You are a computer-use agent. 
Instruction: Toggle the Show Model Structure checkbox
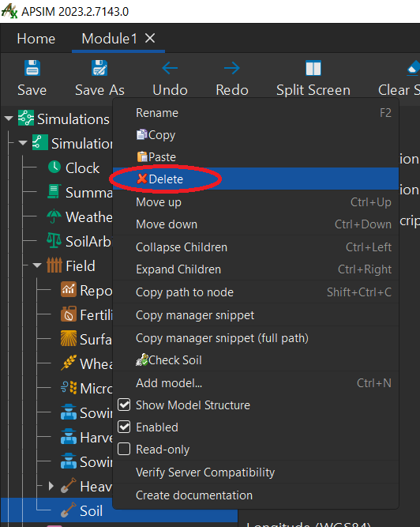124,405
